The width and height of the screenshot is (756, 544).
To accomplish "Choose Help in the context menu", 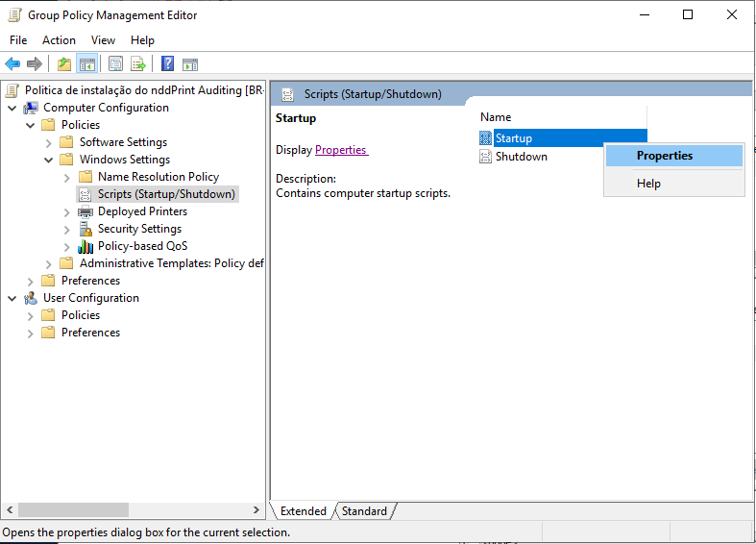I will tap(648, 184).
